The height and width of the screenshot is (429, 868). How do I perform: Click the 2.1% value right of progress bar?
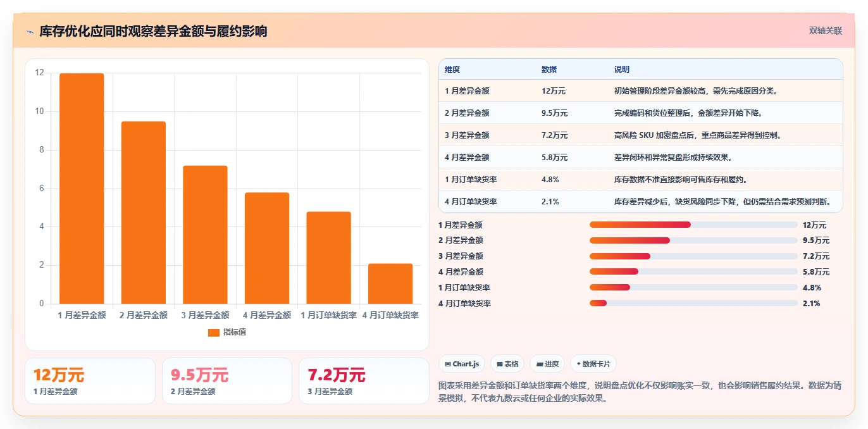point(811,303)
